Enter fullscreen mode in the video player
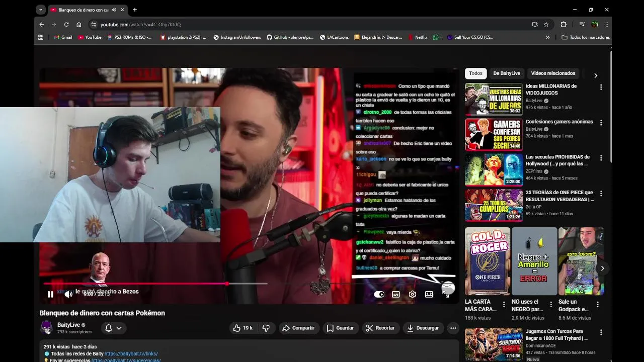Screen dimensions: 644x362 446,294
